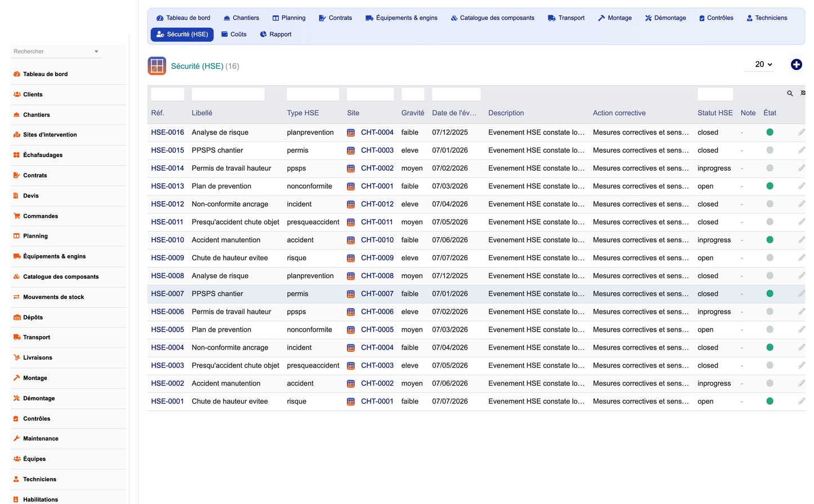814x504 pixels.
Task: Open site link CHT-0011
Action: pos(377,222)
